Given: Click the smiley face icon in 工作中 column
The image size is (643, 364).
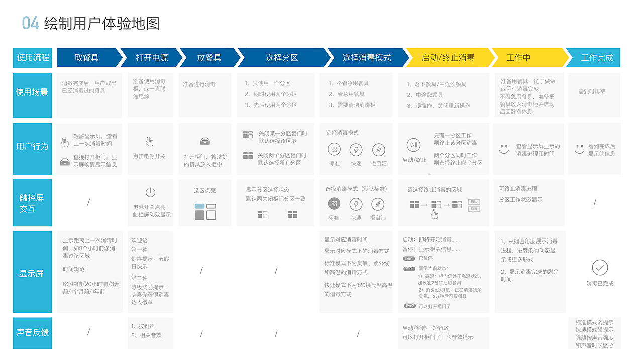Looking at the screenshot, I should coord(504,148).
